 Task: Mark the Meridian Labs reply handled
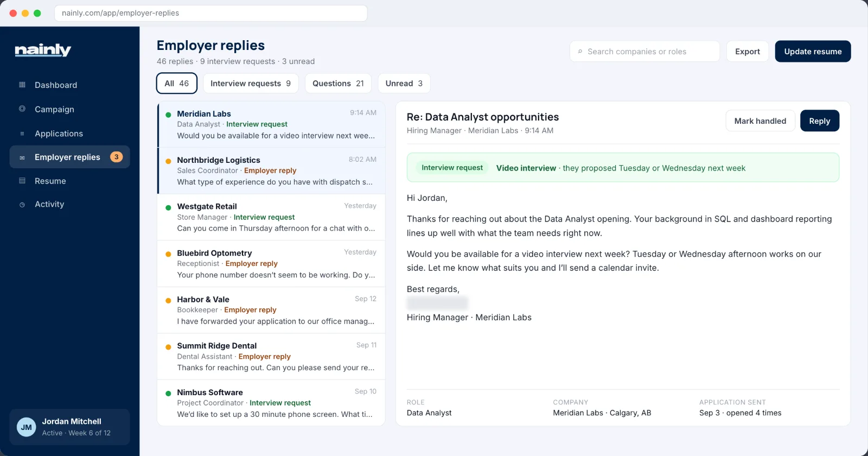(x=760, y=121)
